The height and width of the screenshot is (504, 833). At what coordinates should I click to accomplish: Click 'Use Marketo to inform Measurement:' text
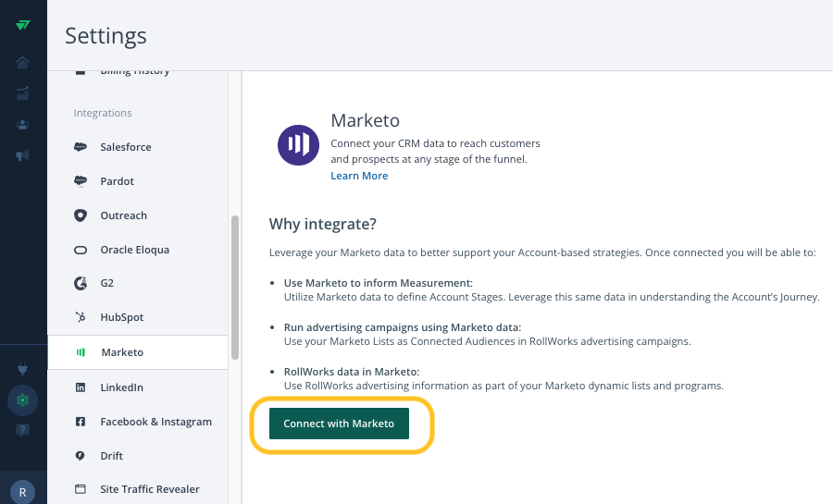coord(379,283)
